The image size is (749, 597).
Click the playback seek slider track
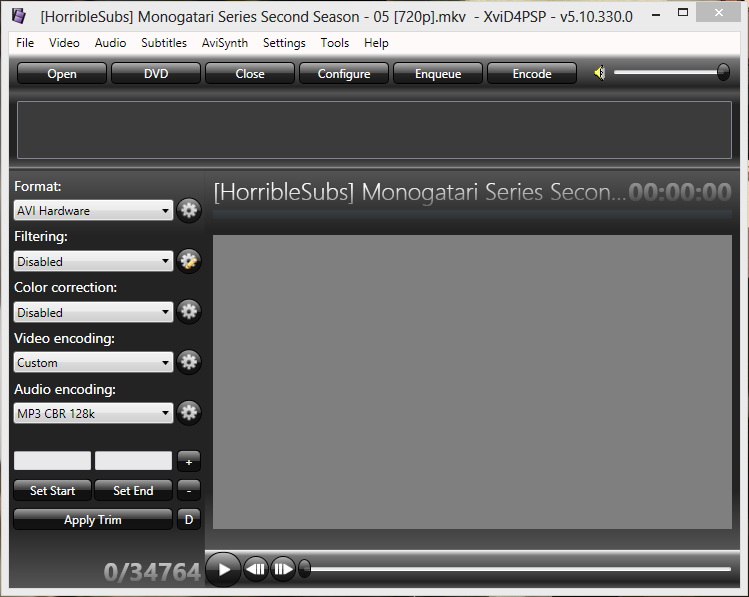521,569
